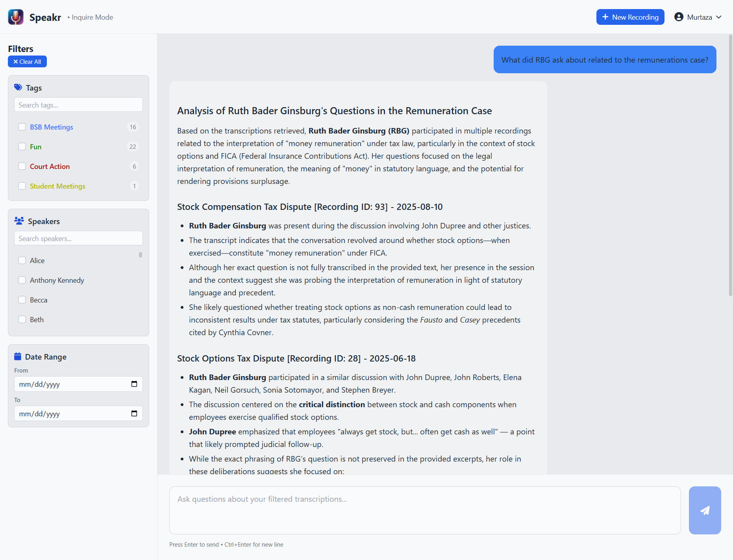Focus the To date input field
This screenshot has height=560, width=733.
pyautogui.click(x=78, y=414)
